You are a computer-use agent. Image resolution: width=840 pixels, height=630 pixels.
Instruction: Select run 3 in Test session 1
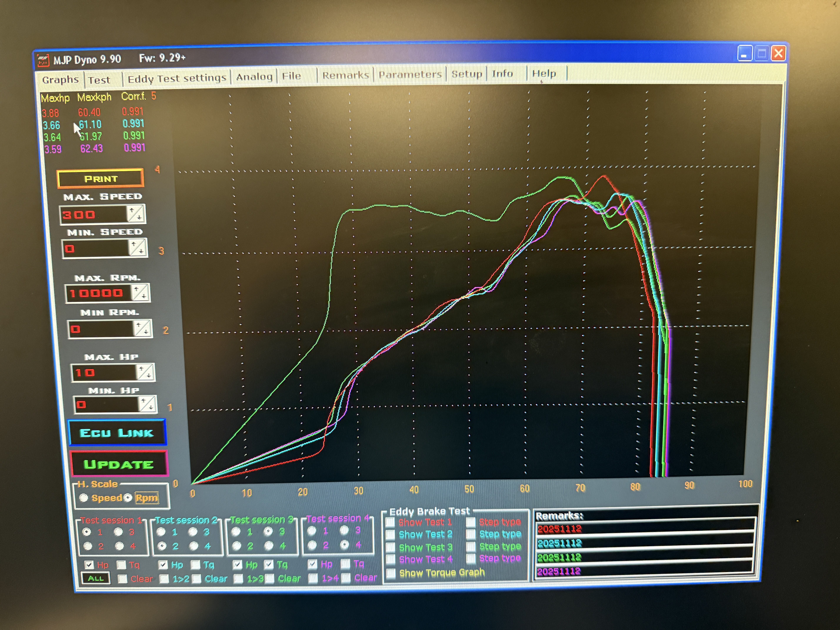click(119, 532)
